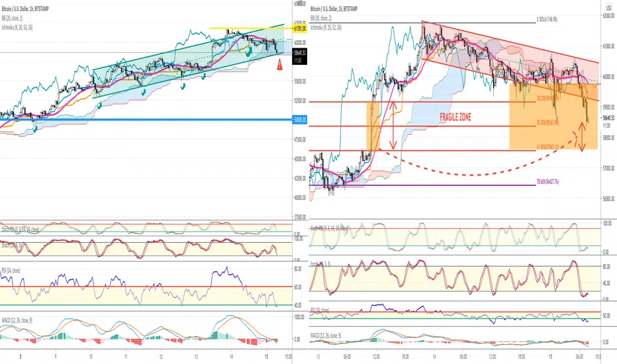This screenshot has height=364, width=617.
Task: Click the 57000.00 label on the right price axis
Action: pyautogui.click(x=608, y=168)
